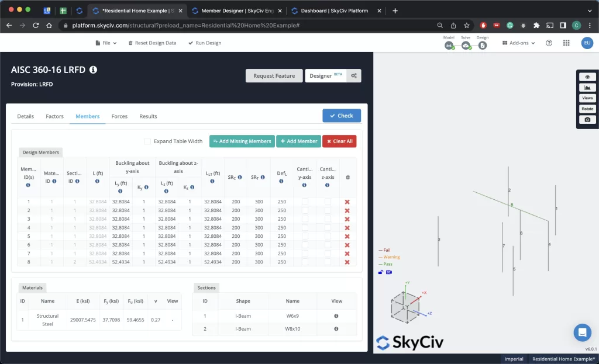Expand Chrome tab search chevron
This screenshot has width=599, height=364.
pyautogui.click(x=590, y=11)
